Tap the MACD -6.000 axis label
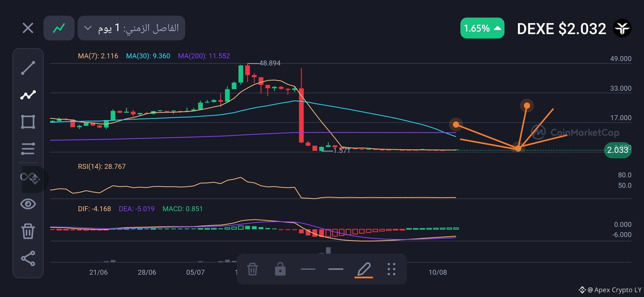This screenshot has width=644, height=297. pyautogui.click(x=621, y=235)
